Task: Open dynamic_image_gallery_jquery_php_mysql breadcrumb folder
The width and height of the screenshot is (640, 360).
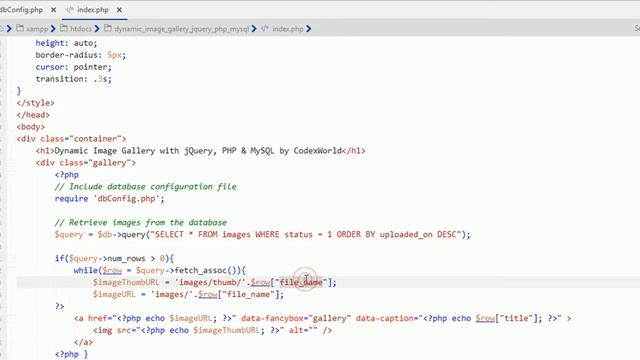Action: pos(182,29)
